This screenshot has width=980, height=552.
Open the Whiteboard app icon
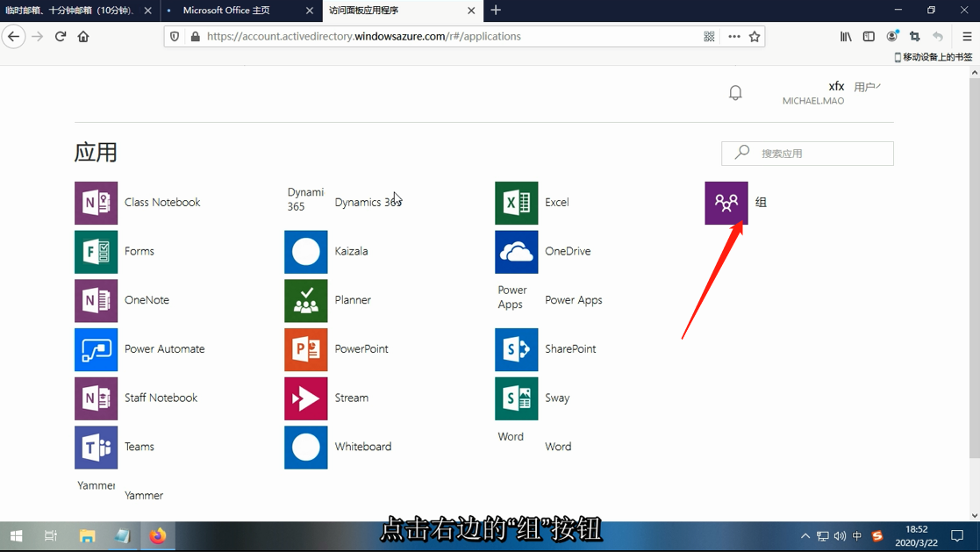tap(305, 447)
